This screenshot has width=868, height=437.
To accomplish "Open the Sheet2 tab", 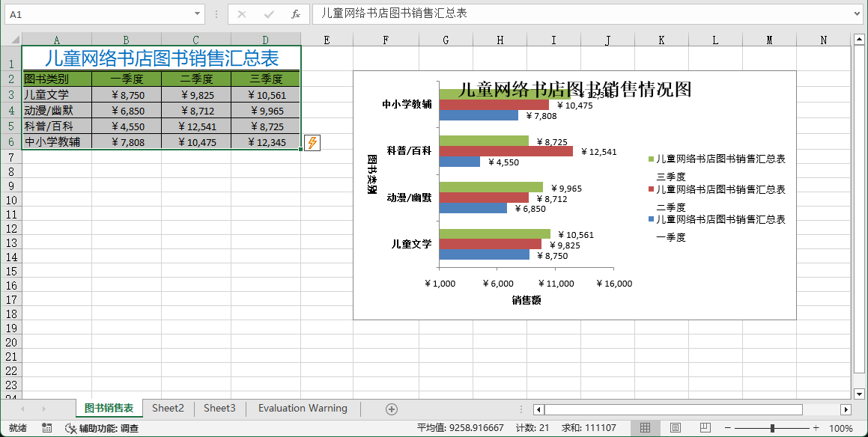I will coord(168,409).
